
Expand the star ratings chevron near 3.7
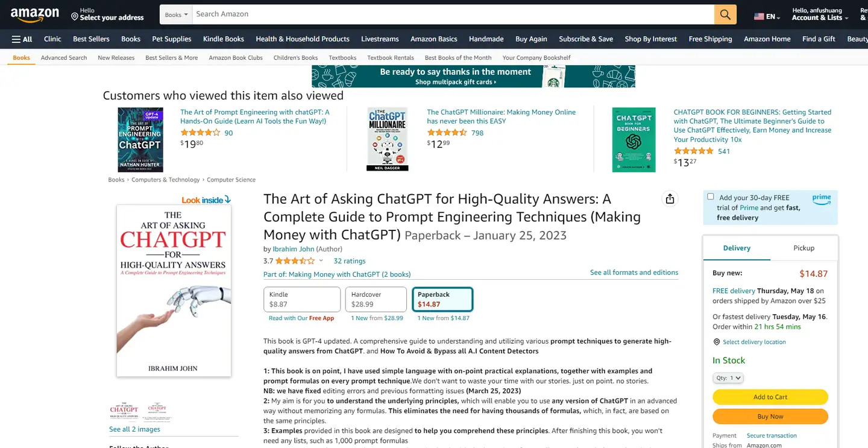(x=321, y=261)
